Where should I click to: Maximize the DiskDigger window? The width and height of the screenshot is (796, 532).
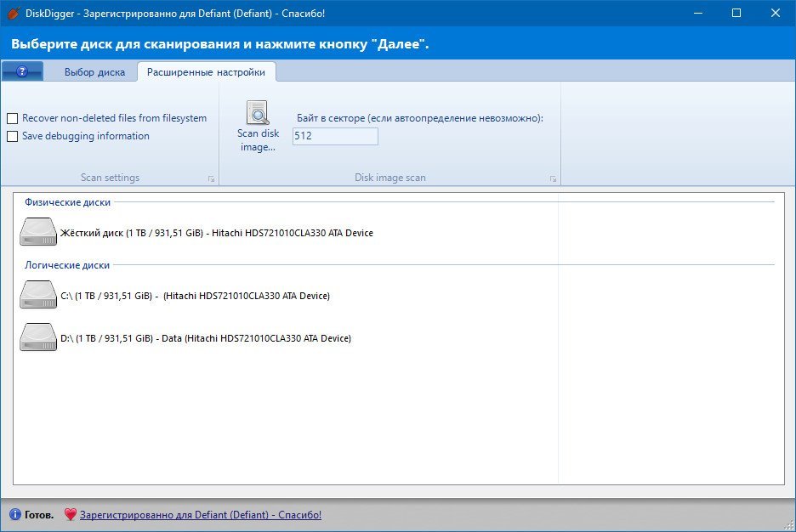coord(736,14)
